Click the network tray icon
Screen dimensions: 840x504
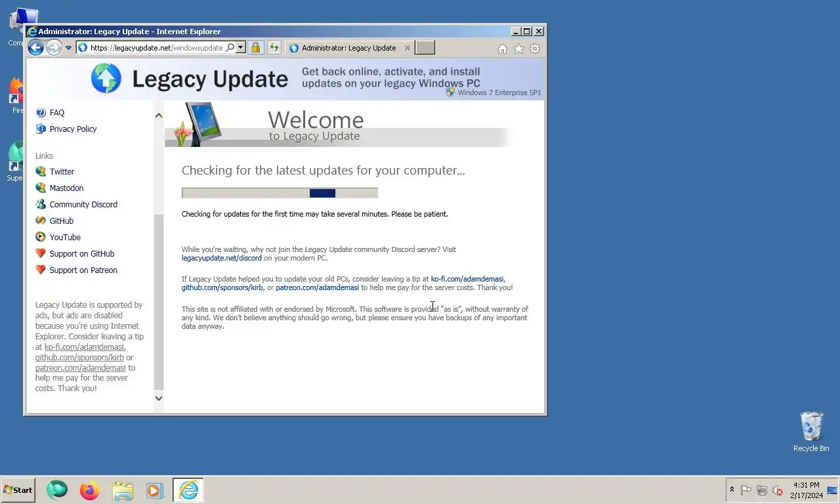click(x=762, y=490)
